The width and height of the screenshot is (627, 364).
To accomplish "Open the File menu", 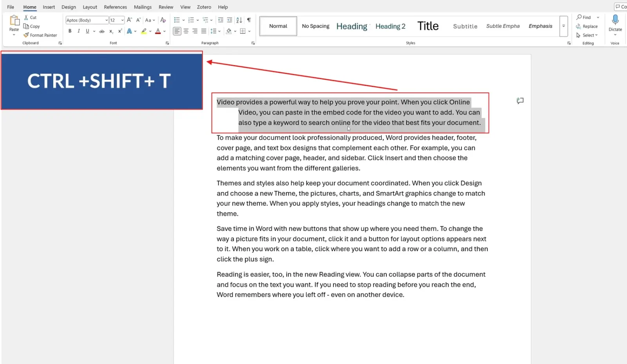I will [x=11, y=7].
